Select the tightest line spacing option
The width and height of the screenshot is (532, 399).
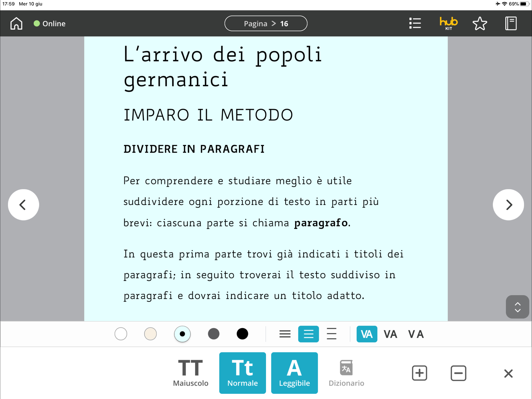click(285, 334)
